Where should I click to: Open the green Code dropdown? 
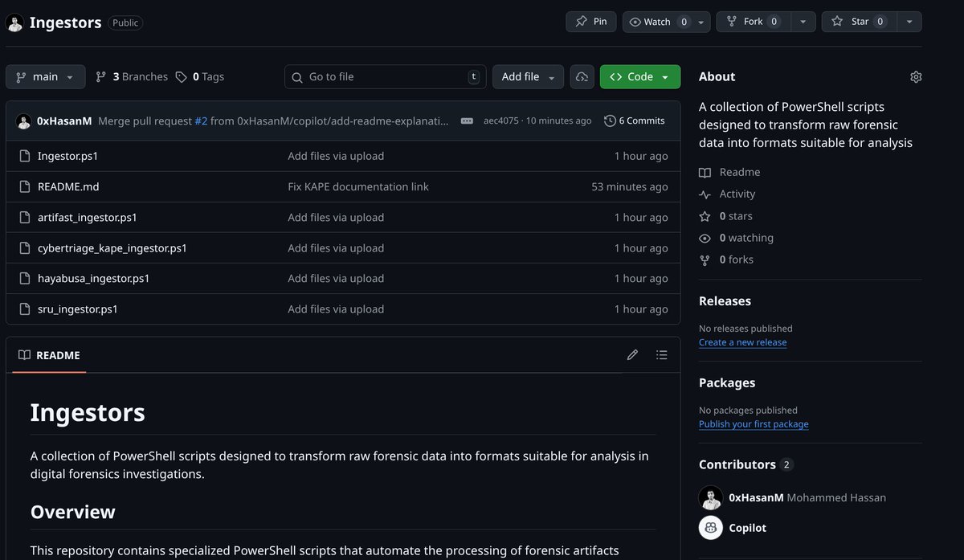pyautogui.click(x=639, y=76)
